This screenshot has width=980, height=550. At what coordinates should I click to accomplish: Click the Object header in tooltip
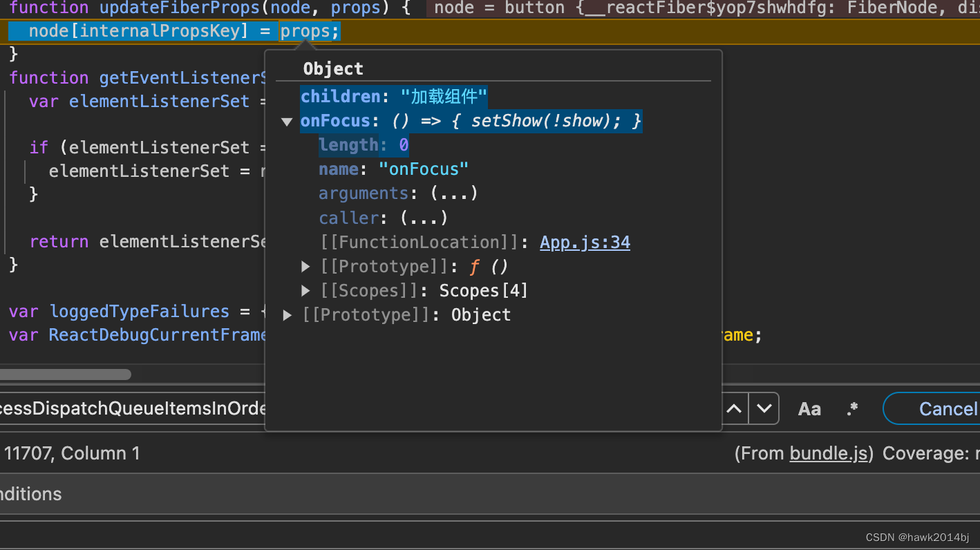point(333,68)
